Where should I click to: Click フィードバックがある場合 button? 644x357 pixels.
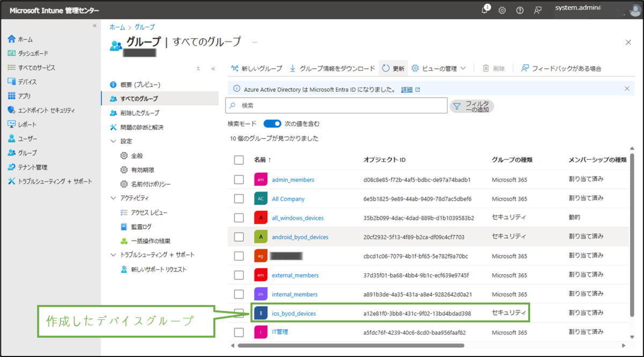tap(561, 68)
